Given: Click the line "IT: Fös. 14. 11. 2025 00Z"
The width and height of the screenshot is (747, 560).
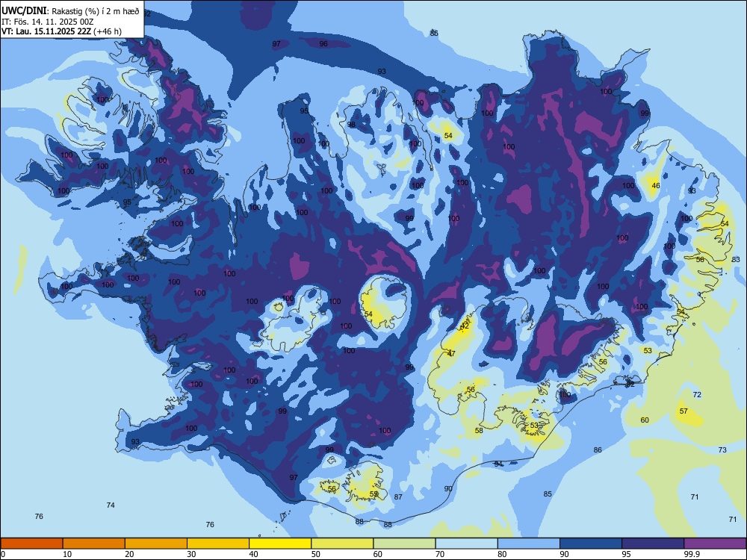Looking at the screenshot, I should click(47, 22).
